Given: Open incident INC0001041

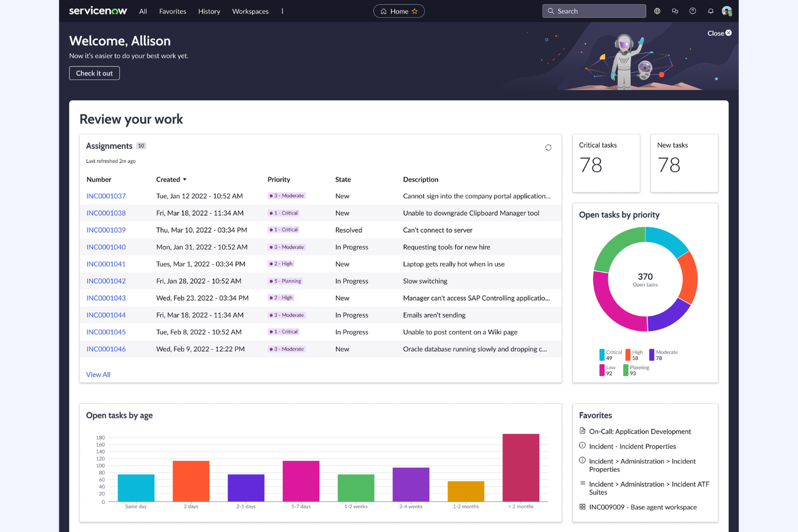Looking at the screenshot, I should tap(106, 264).
